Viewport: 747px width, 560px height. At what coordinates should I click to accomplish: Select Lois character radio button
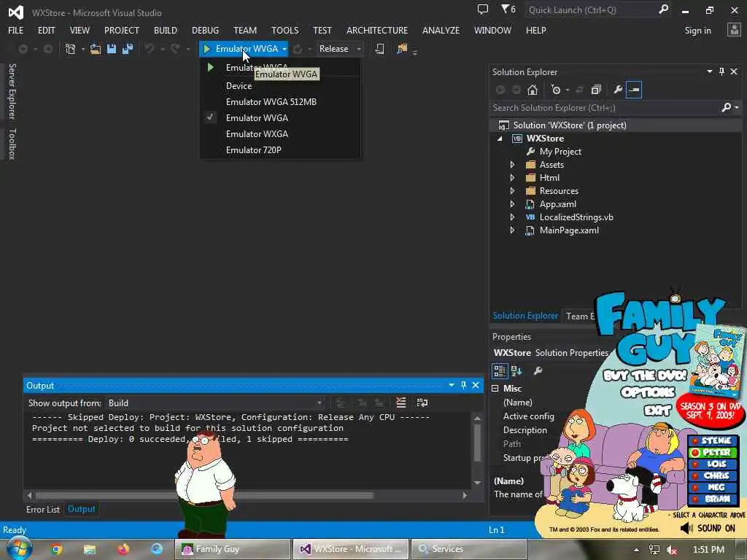coord(695,464)
